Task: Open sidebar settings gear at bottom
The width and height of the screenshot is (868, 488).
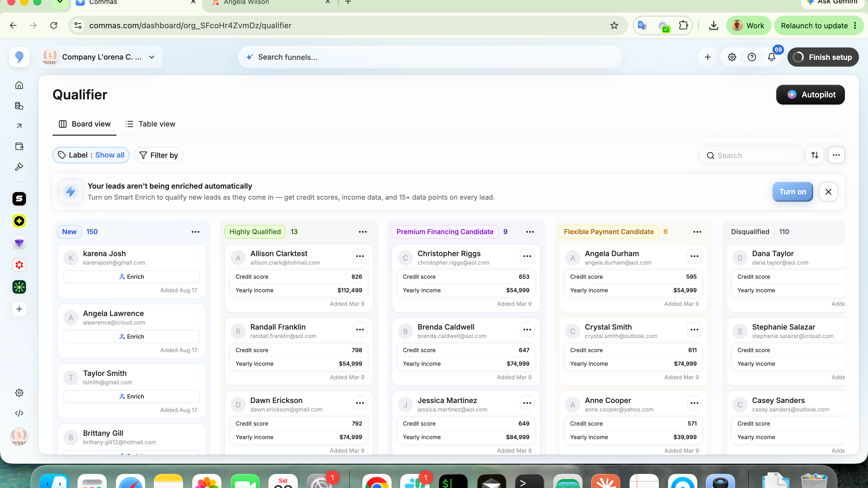Action: click(19, 393)
